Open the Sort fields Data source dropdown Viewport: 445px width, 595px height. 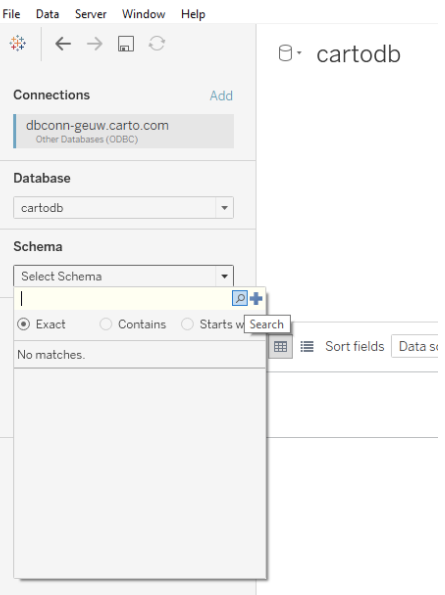point(415,346)
